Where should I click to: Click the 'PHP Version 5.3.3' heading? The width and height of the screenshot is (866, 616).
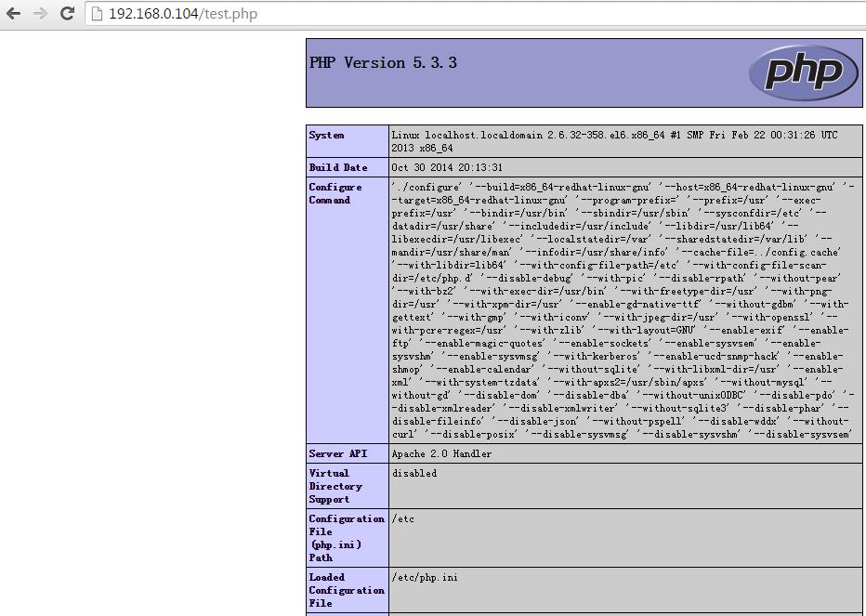[384, 63]
